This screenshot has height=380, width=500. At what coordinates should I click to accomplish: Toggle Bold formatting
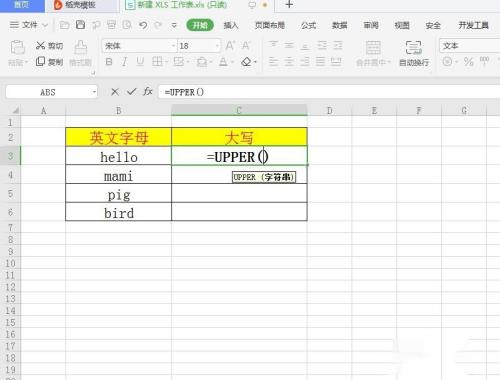109,62
